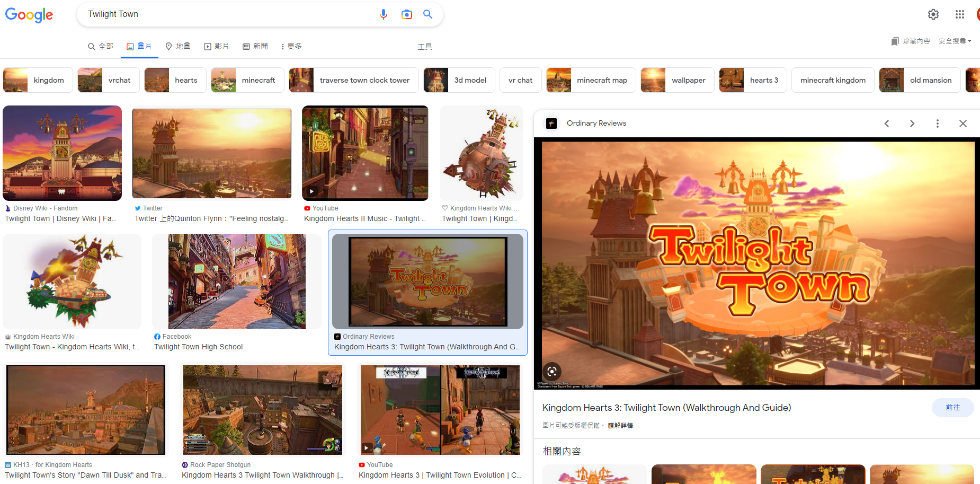Close the image preview panel
Image resolution: width=980 pixels, height=484 pixels.
tap(963, 124)
